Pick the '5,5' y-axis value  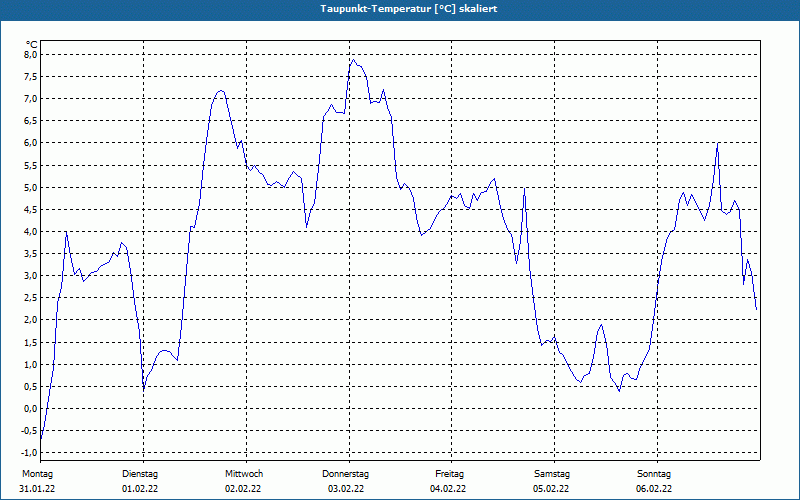31,165
